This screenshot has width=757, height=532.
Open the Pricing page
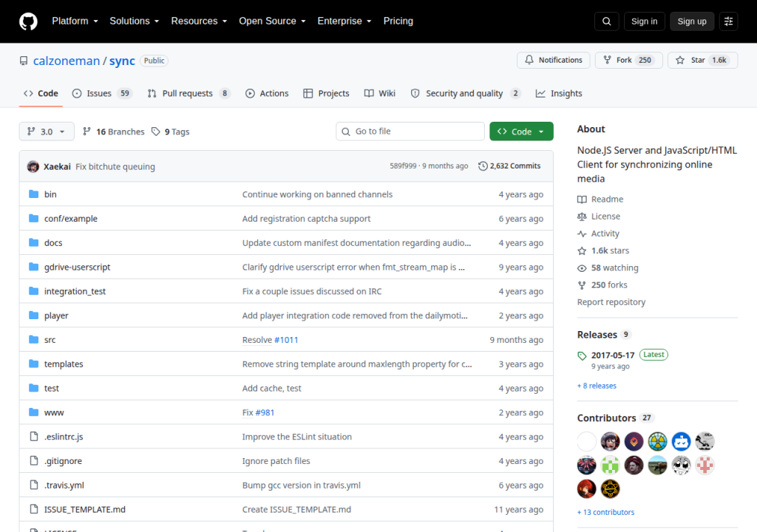click(x=398, y=21)
